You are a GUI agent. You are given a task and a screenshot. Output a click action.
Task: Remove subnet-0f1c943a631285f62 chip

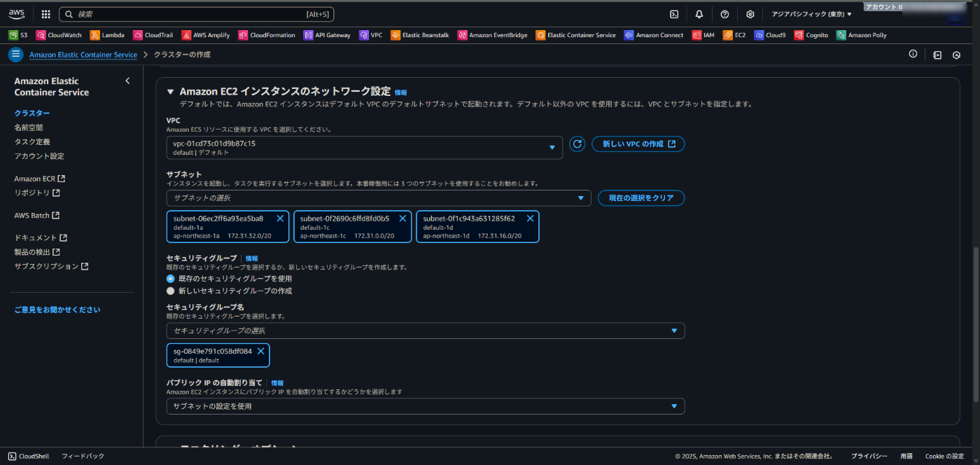530,218
